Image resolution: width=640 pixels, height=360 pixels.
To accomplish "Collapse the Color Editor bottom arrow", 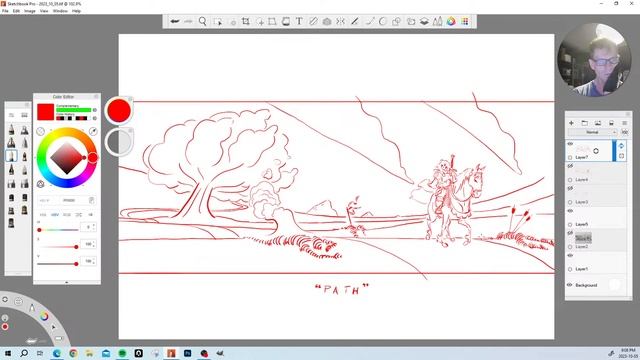I will [67, 282].
